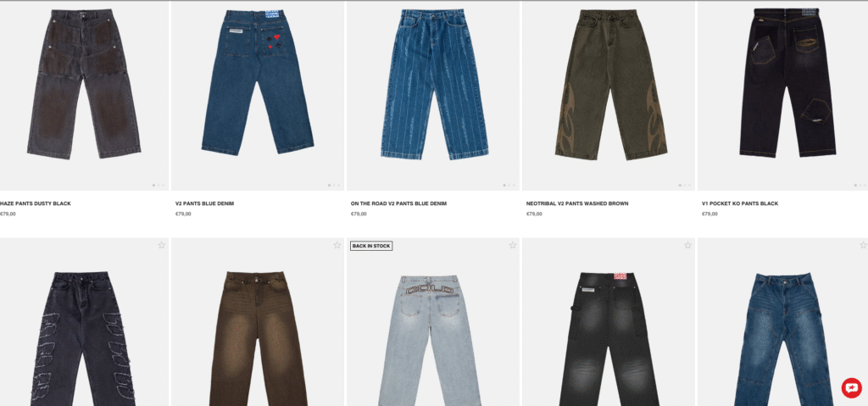The image size is (868, 406).
Task: Open the red live chat bubble
Action: pyautogui.click(x=851, y=387)
